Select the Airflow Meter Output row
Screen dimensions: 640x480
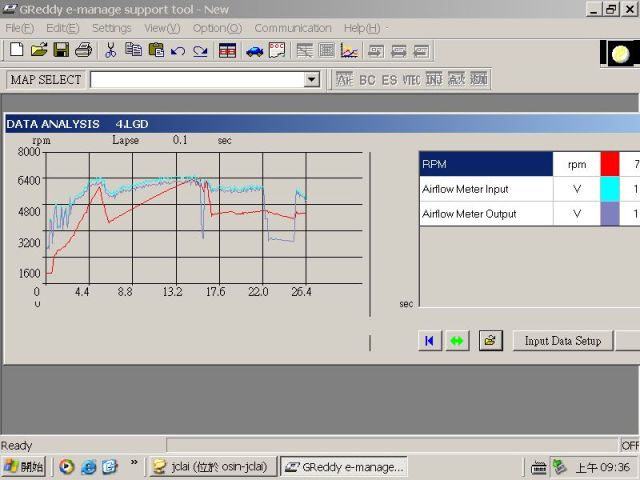pos(486,214)
